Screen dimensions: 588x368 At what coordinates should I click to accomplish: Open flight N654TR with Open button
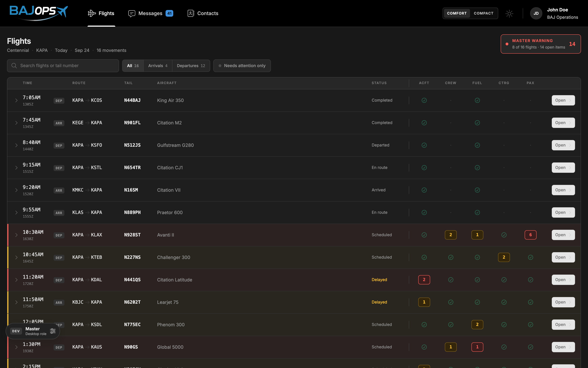pos(563,168)
